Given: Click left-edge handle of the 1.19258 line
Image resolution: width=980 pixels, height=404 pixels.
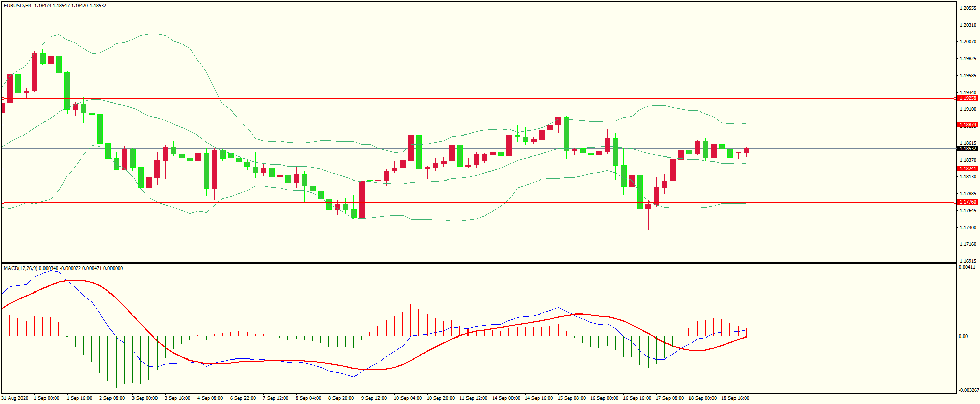Looking at the screenshot, I should click(3, 98).
